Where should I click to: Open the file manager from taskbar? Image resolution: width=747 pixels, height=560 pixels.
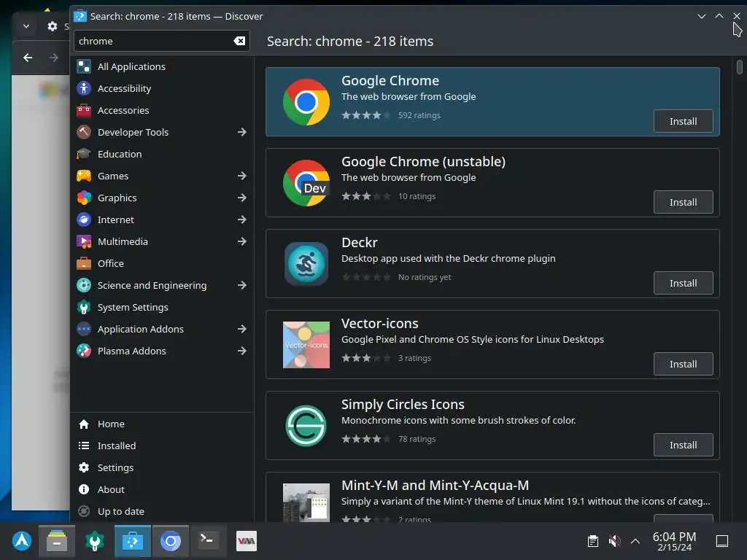coord(57,542)
